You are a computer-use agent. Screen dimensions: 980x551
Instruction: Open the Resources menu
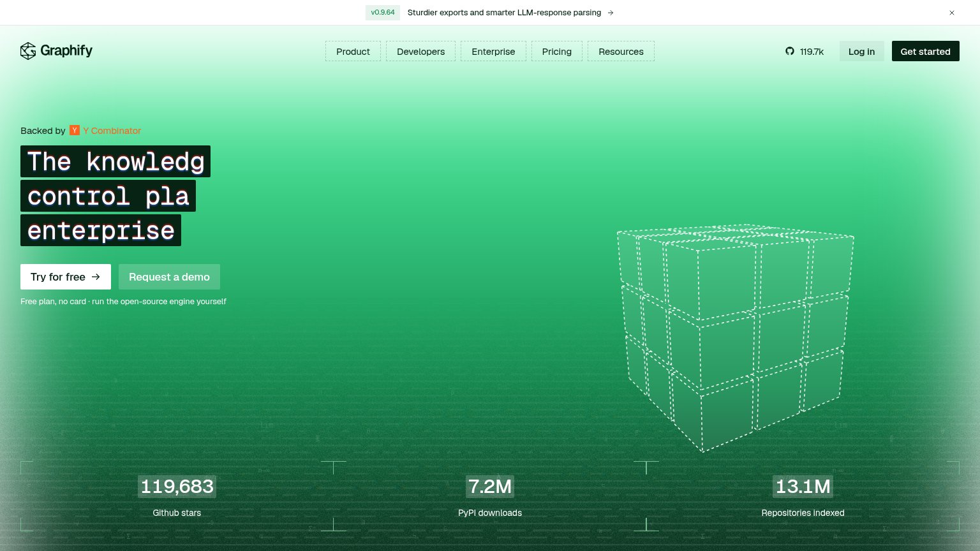[621, 52]
